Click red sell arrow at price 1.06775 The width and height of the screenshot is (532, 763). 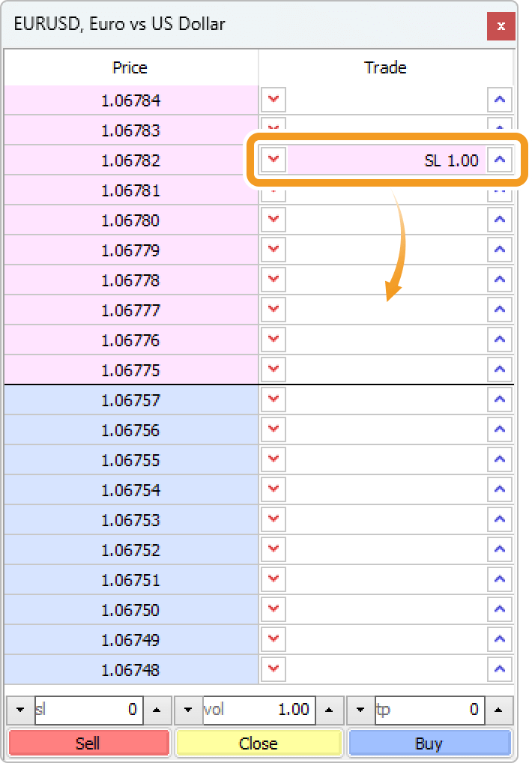coord(273,370)
